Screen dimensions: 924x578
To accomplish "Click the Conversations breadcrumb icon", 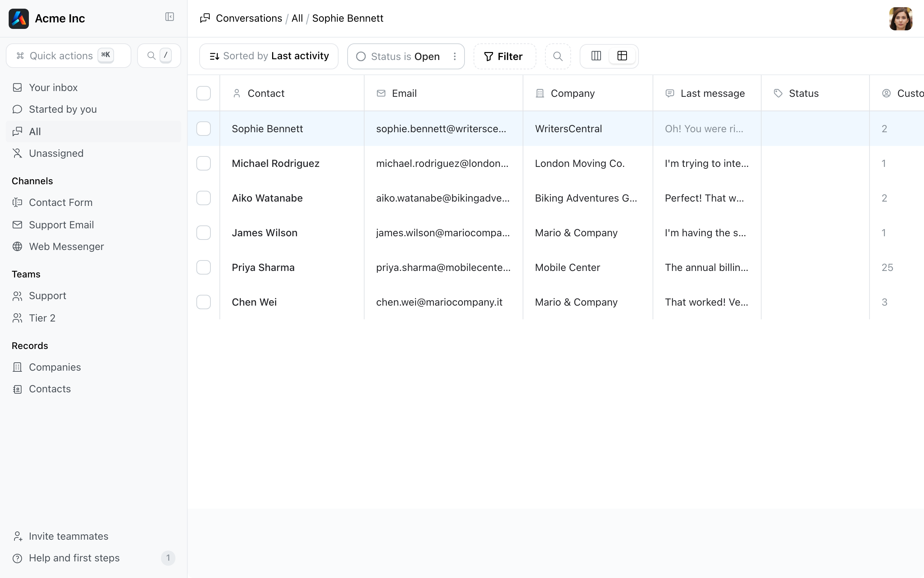I will click(205, 18).
